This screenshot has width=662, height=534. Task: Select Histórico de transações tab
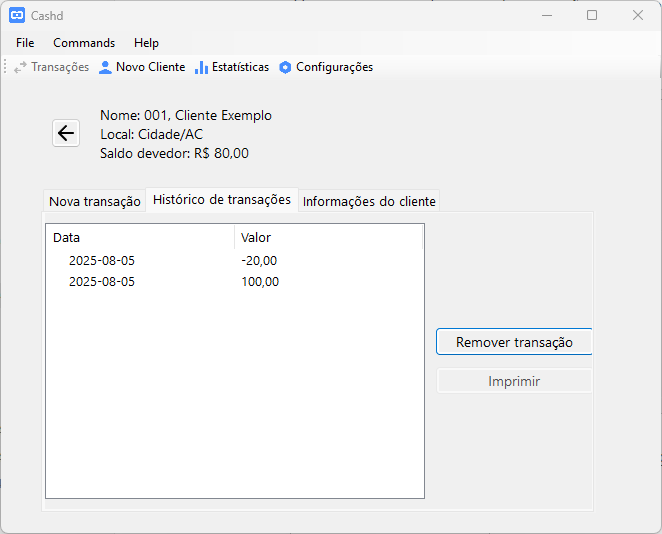pyautogui.click(x=222, y=200)
